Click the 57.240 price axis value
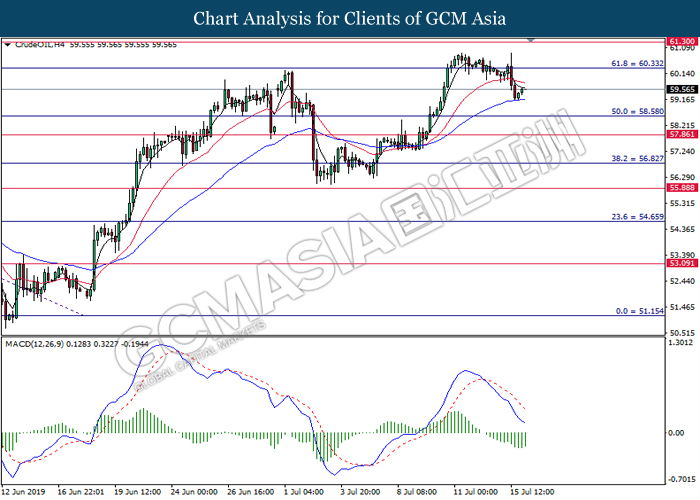The height and width of the screenshot is (500, 700). pos(682,152)
